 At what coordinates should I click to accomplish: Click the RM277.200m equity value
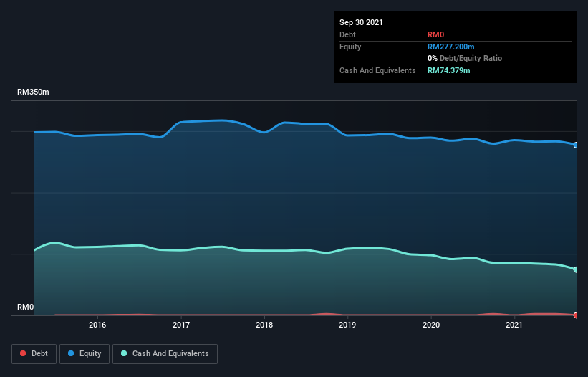click(450, 47)
